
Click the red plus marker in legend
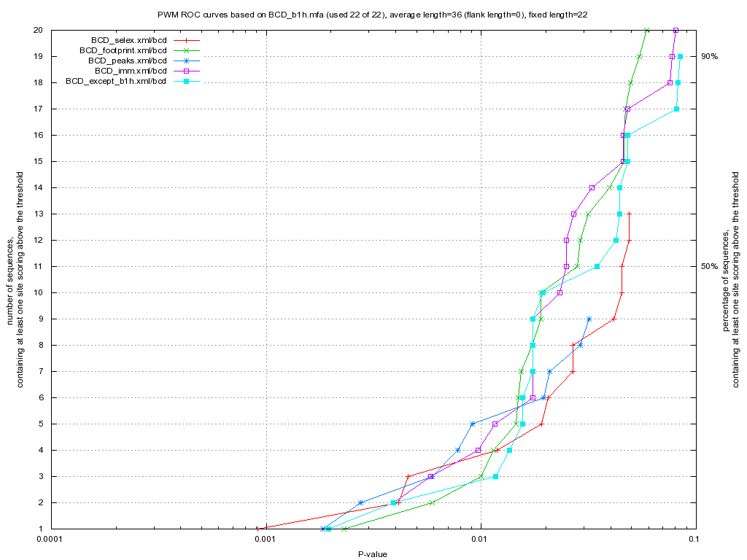point(186,40)
